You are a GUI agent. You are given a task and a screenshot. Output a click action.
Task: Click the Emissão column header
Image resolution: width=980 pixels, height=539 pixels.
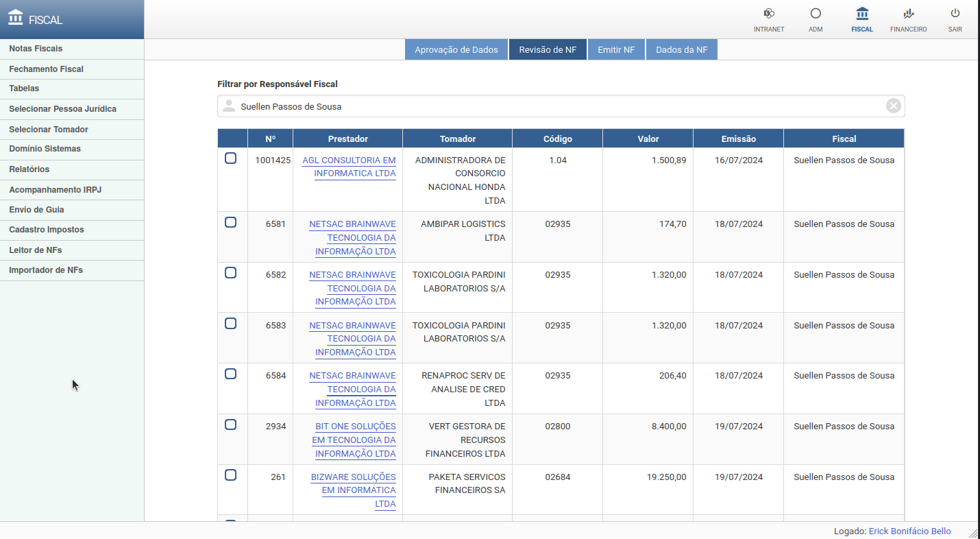coord(739,139)
